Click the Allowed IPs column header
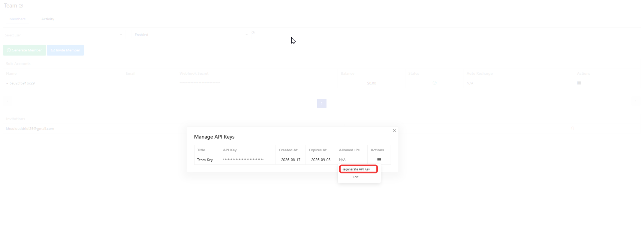This screenshot has height=235, width=644. (349, 150)
